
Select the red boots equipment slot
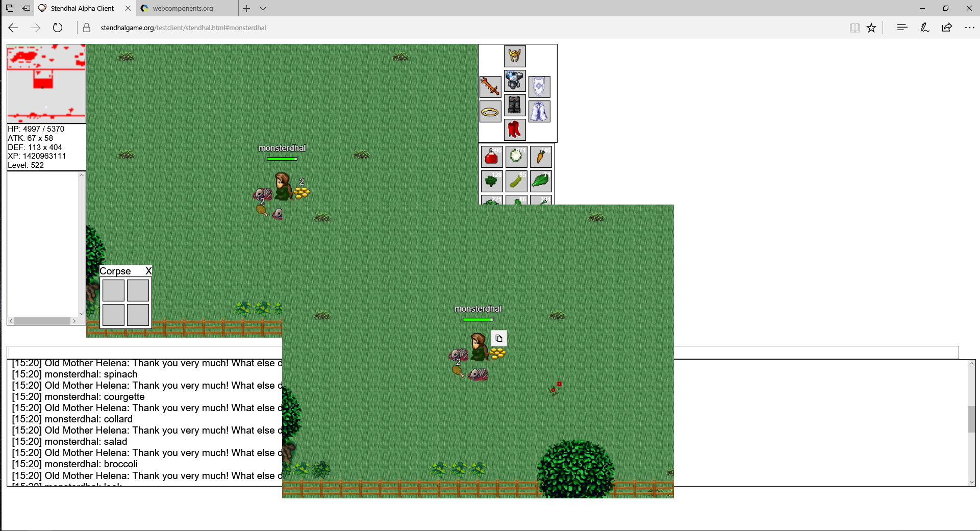[515, 130]
